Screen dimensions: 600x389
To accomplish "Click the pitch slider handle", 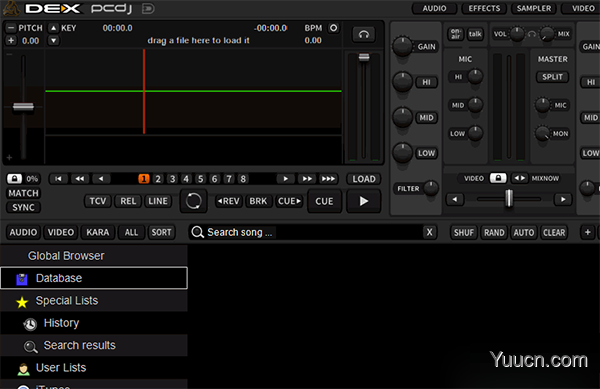I will click(23, 107).
